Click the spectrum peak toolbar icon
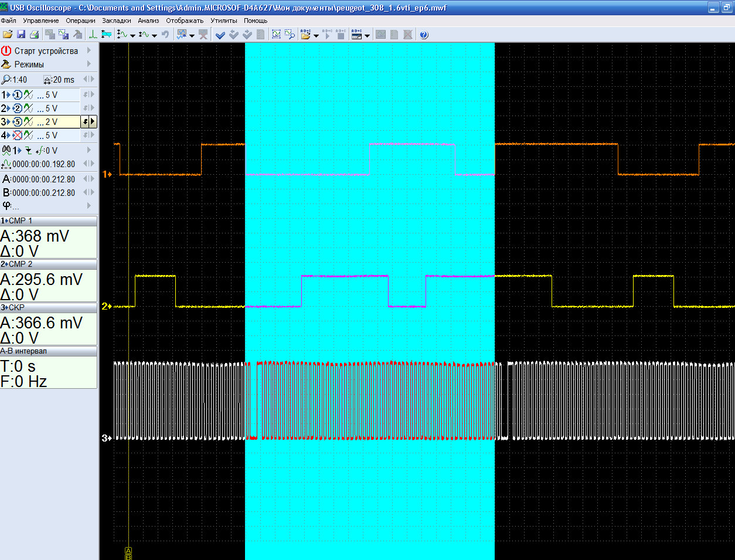Image resolution: width=735 pixels, height=560 pixels. click(x=93, y=35)
